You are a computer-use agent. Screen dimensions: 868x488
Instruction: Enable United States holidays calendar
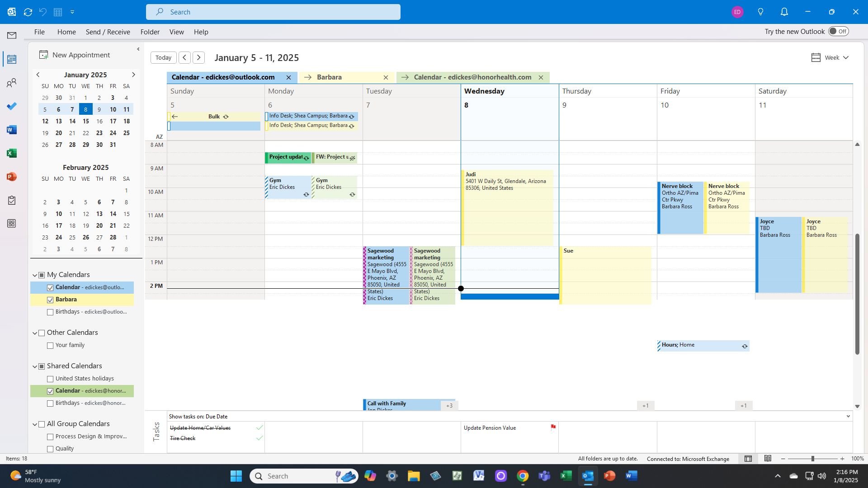[x=50, y=379]
